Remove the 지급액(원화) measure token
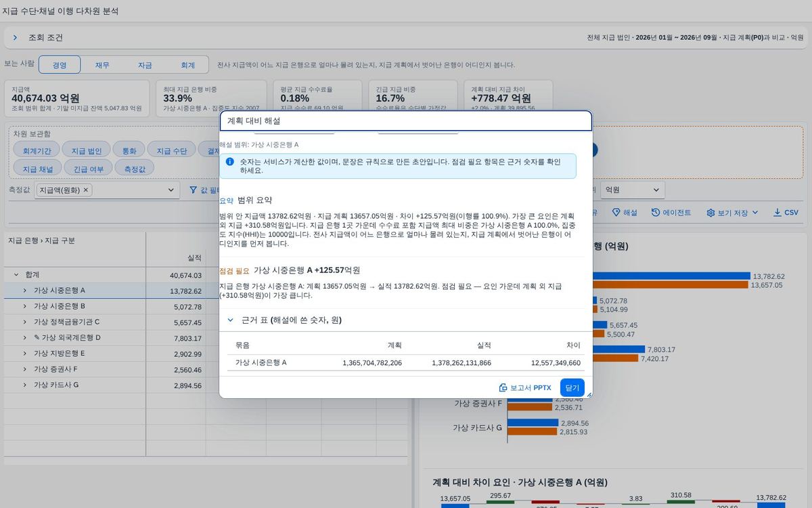 pos(85,190)
